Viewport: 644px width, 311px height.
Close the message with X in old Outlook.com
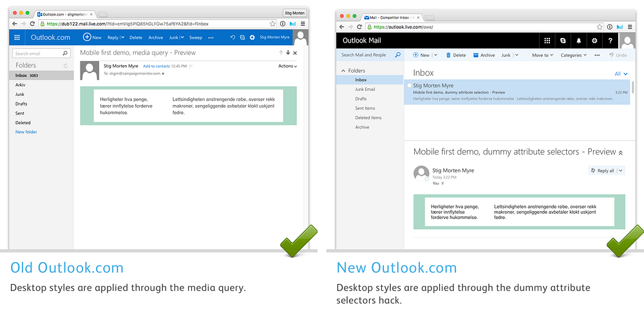[295, 53]
